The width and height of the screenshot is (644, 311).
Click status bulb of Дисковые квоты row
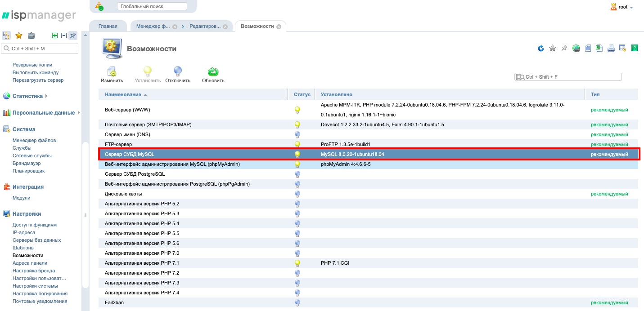pos(297,194)
